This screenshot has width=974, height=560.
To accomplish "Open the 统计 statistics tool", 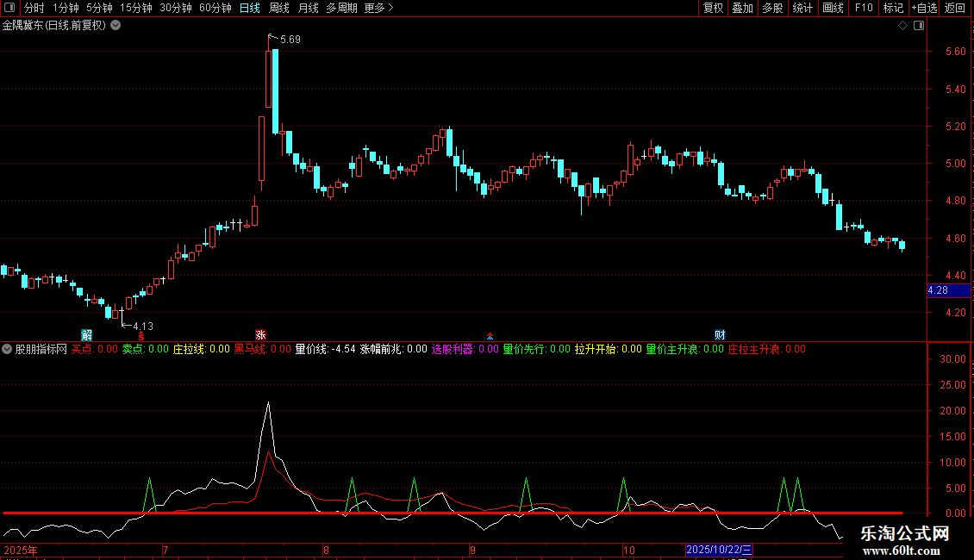I will [x=802, y=8].
